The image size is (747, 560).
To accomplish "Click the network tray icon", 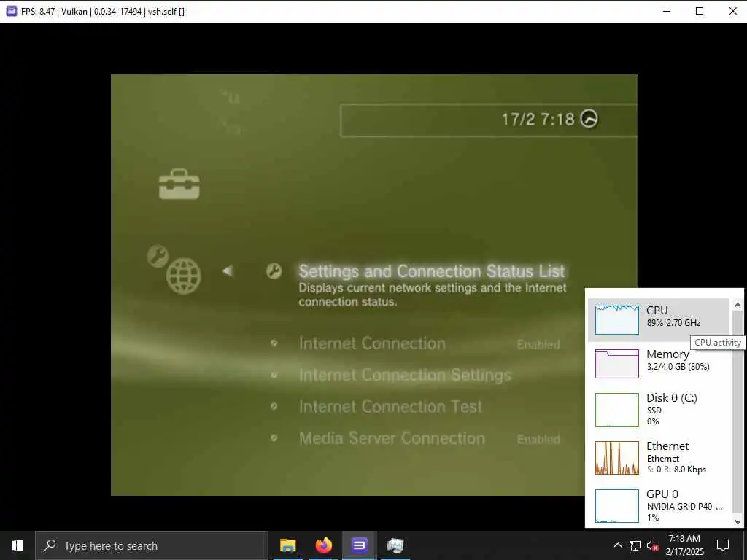I will pos(635,545).
